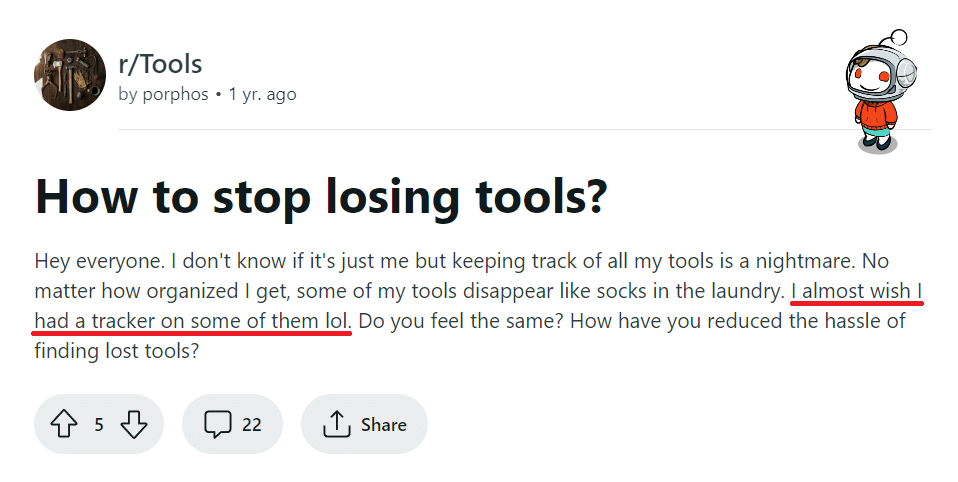Click the Snoo astronaut mascot image
958x482 pixels.
tap(881, 90)
